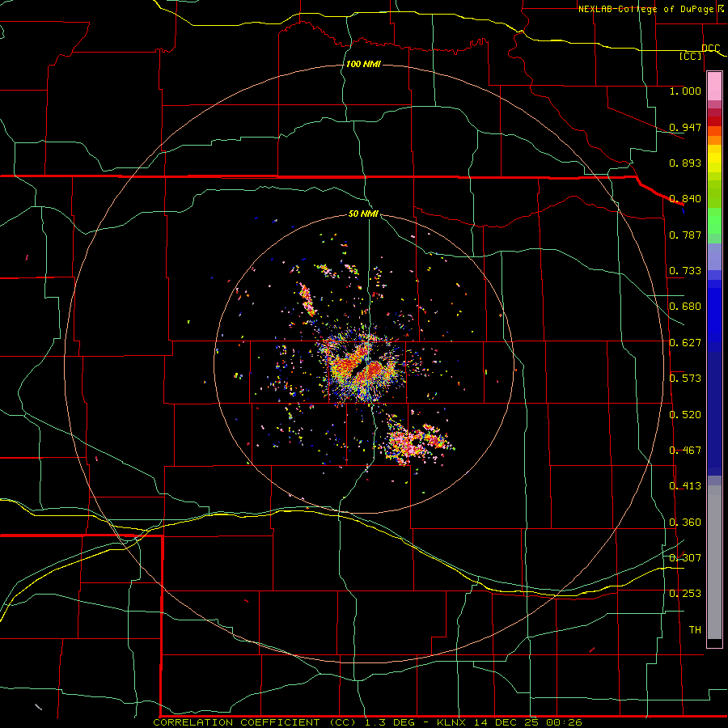
Task: Click the TH threshold label on the legend
Action: (695, 630)
